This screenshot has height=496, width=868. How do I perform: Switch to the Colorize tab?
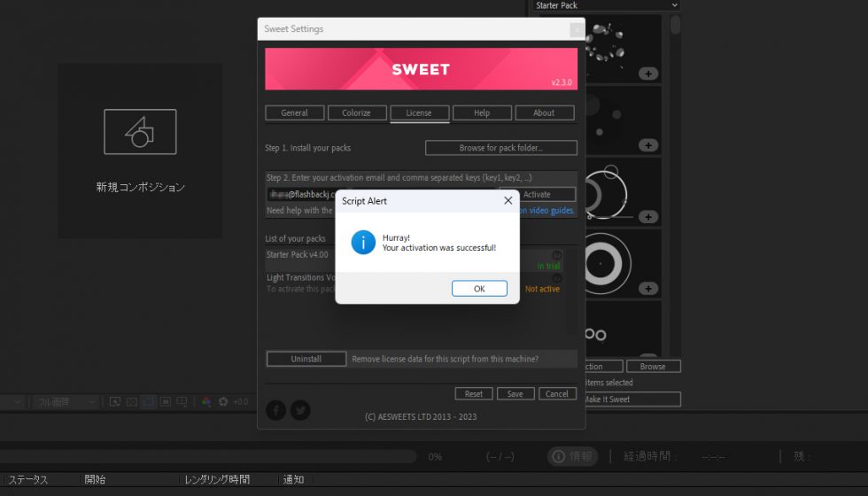click(x=356, y=113)
